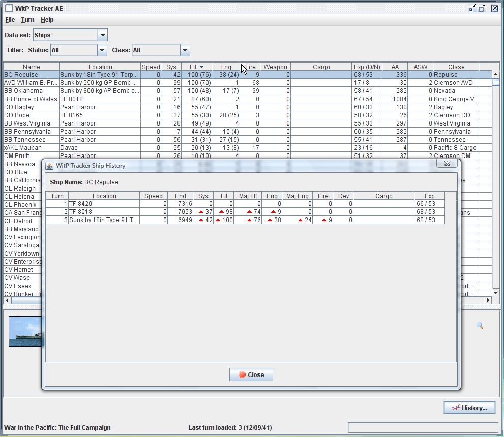This screenshot has width=504, height=437.
Task: Click the iconify arrow icon in title bar
Action: pyautogui.click(x=472, y=8)
